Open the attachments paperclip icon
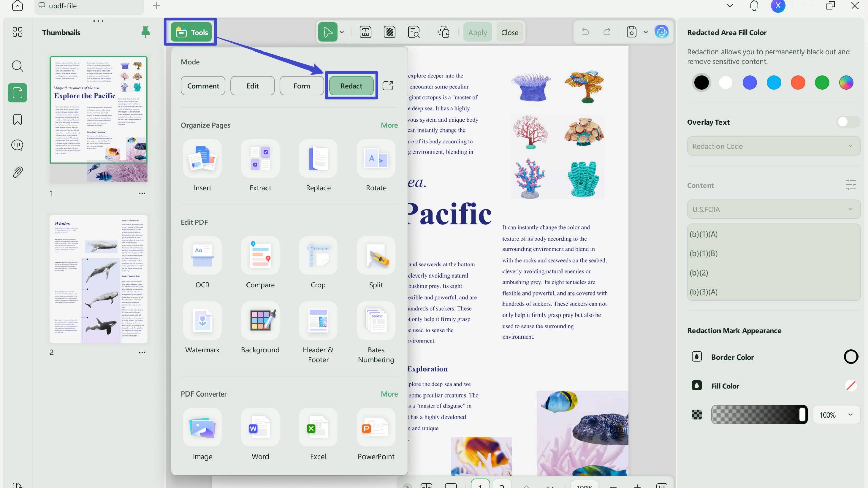The image size is (868, 488). tap(17, 172)
